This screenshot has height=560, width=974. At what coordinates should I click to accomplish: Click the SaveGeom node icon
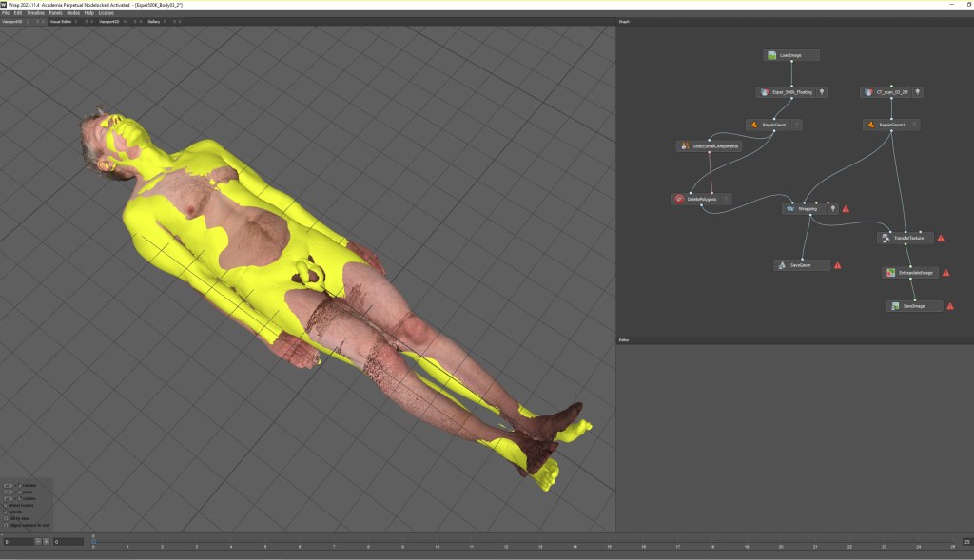(781, 265)
